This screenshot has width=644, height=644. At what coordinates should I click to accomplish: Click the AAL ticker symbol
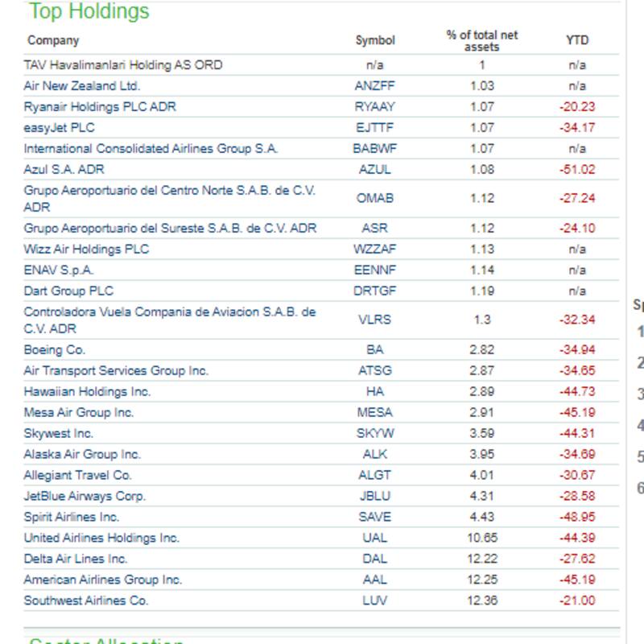coord(375,580)
